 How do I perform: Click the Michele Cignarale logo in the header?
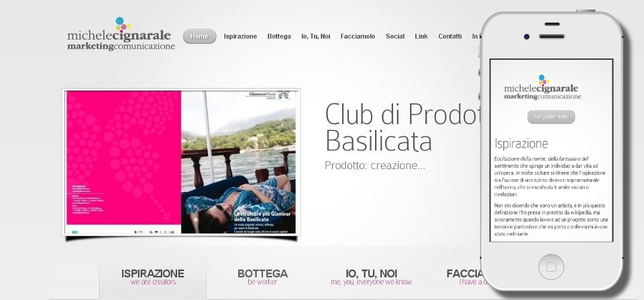(121, 34)
